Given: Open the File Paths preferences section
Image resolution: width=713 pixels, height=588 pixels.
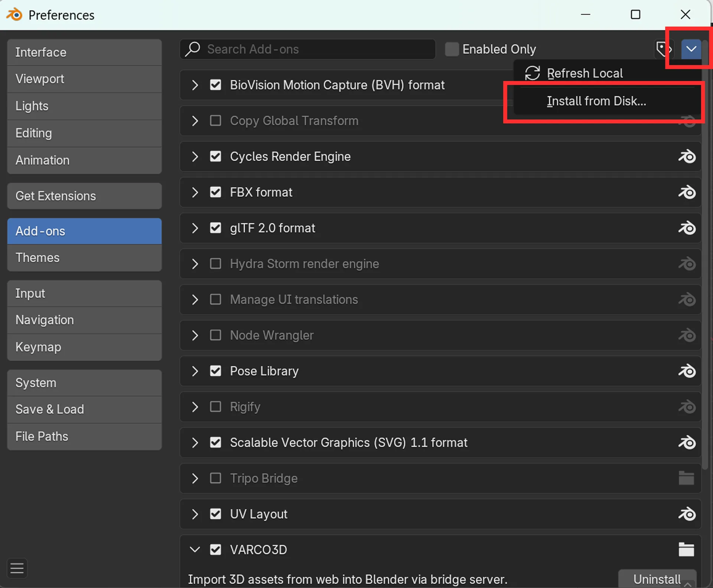Looking at the screenshot, I should pyautogui.click(x=84, y=437).
